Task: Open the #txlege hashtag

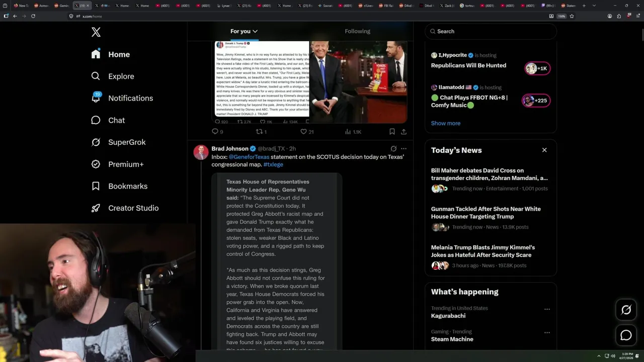Action: (273, 164)
